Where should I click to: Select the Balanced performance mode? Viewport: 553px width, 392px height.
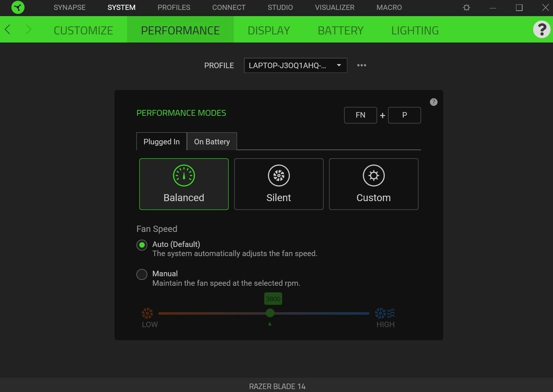pos(184,184)
